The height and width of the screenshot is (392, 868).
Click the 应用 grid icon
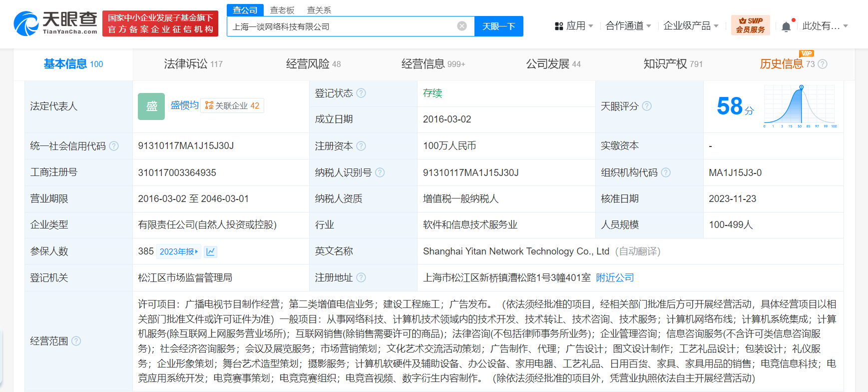point(559,26)
